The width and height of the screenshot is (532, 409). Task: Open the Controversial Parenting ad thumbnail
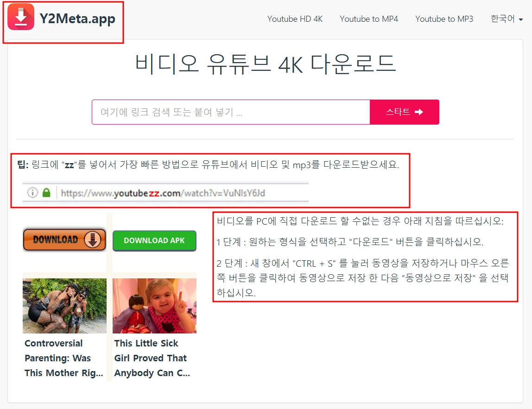(64, 306)
